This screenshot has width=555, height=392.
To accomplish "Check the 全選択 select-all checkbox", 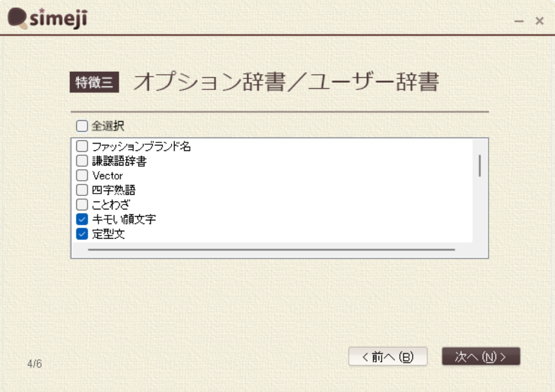I will (x=82, y=127).
